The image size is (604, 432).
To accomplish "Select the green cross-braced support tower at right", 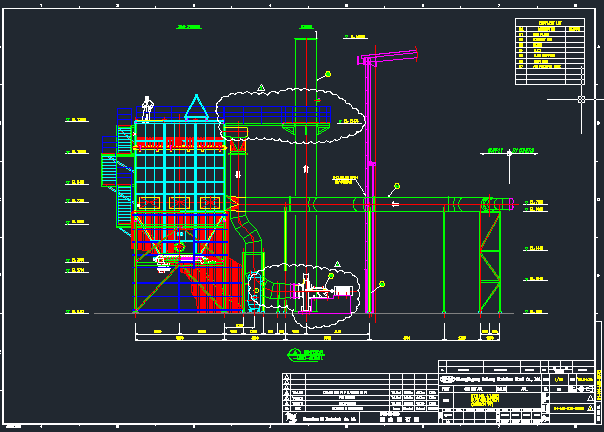I will tap(490, 262).
